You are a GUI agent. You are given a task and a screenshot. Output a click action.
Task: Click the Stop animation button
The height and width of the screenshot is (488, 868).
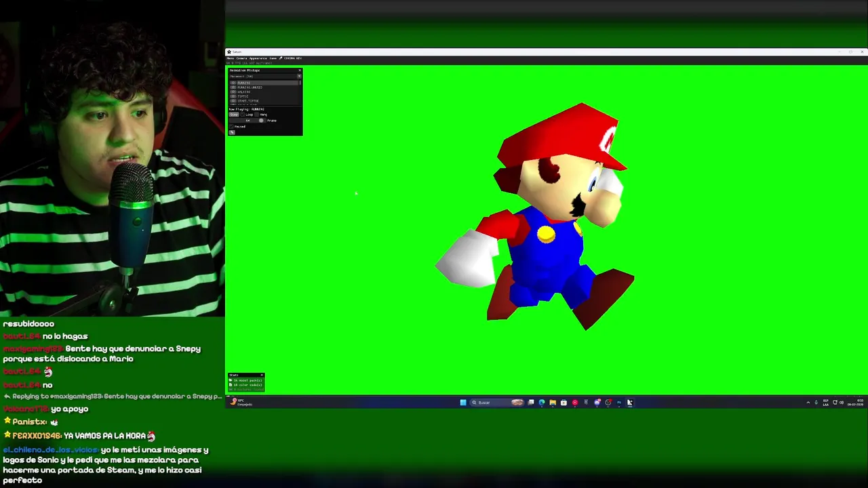pyautogui.click(x=234, y=115)
